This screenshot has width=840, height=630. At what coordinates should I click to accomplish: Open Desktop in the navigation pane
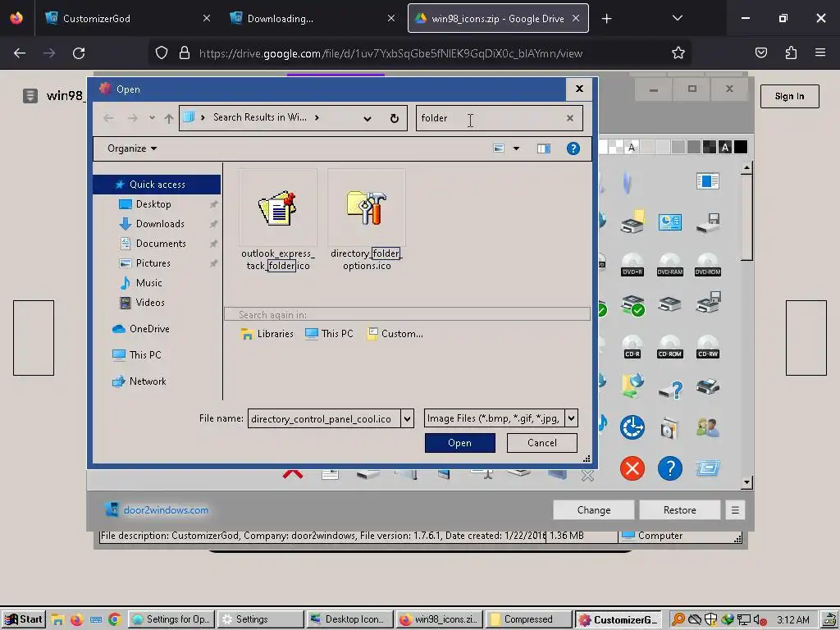coord(153,204)
